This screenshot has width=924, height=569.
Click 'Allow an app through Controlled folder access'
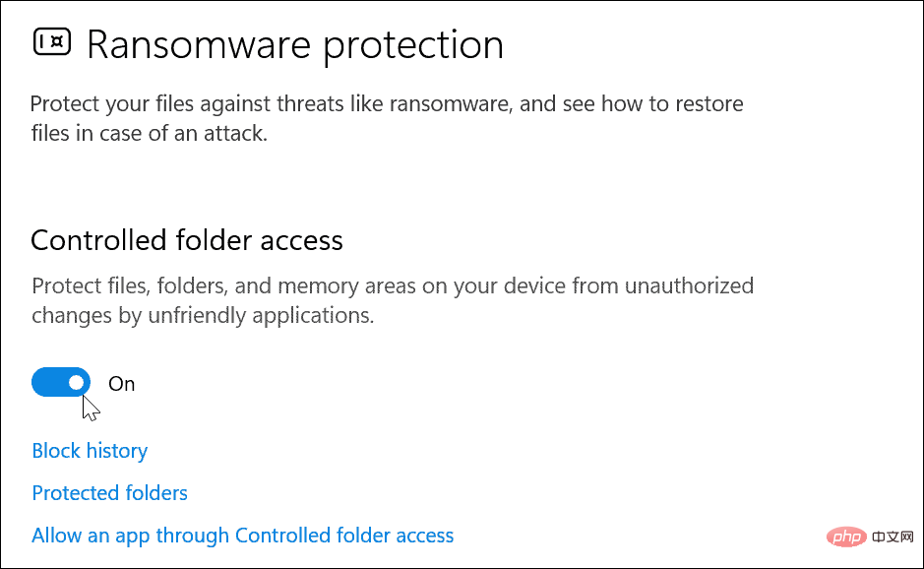242,535
